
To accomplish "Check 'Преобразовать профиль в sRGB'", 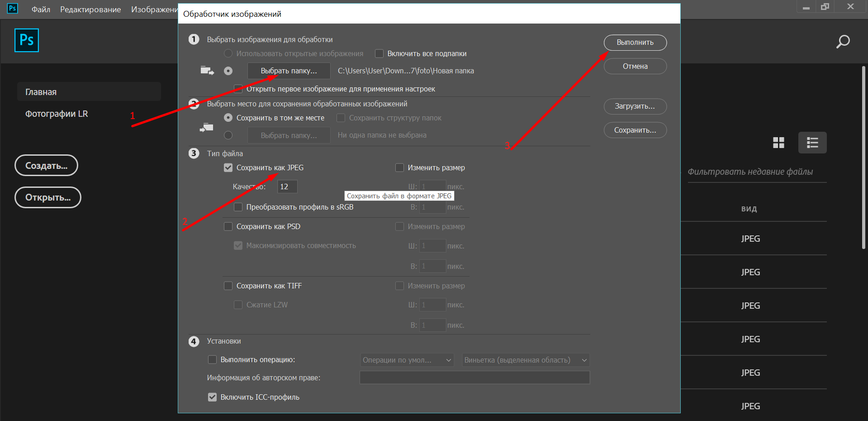I will pyautogui.click(x=238, y=207).
